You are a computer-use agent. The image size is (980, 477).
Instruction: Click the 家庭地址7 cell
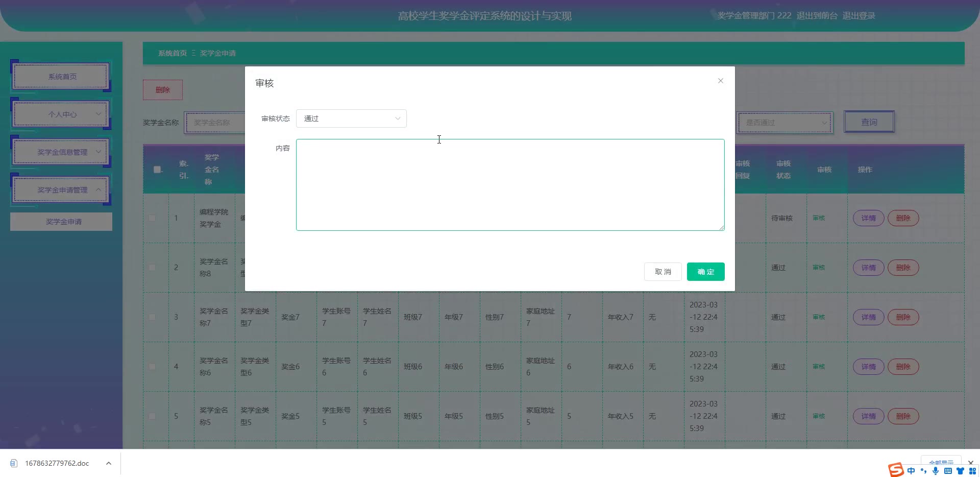[x=541, y=317]
